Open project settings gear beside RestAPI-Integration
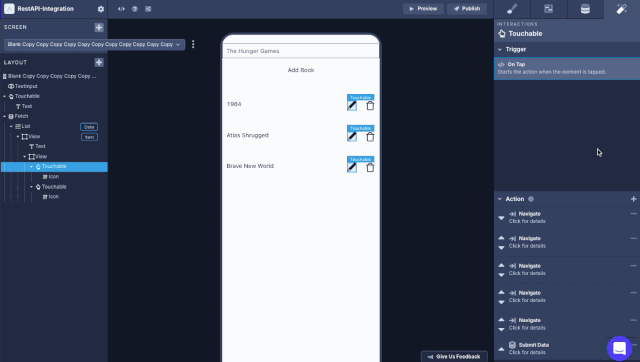The height and width of the screenshot is (362, 640). (100, 9)
